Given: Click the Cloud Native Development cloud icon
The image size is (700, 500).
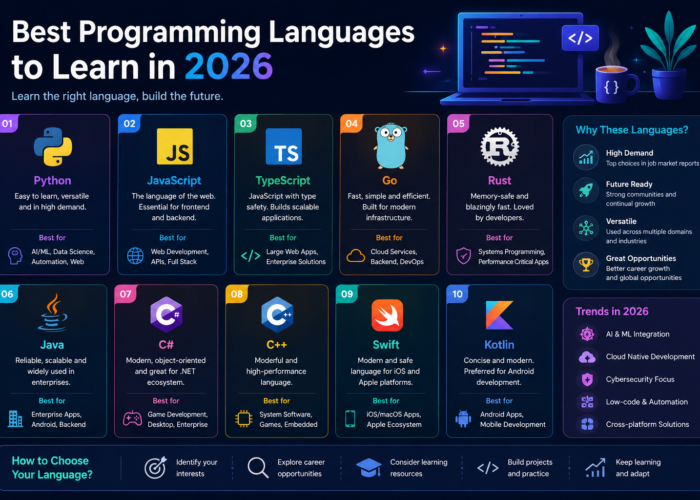Looking at the screenshot, I should (587, 357).
